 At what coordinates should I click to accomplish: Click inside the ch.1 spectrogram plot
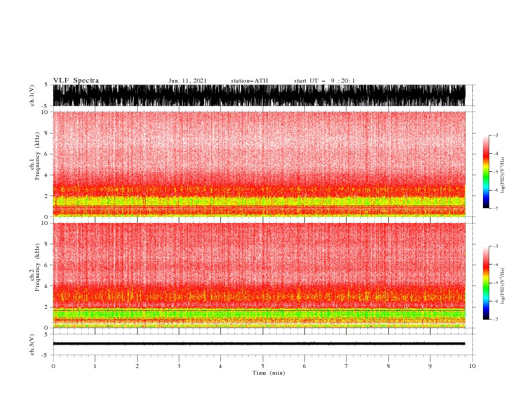[259, 164]
